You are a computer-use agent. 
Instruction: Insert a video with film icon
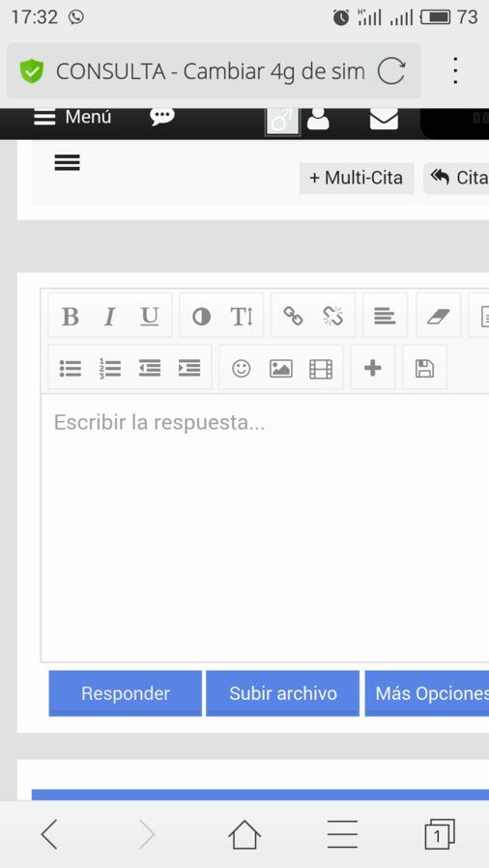[321, 368]
